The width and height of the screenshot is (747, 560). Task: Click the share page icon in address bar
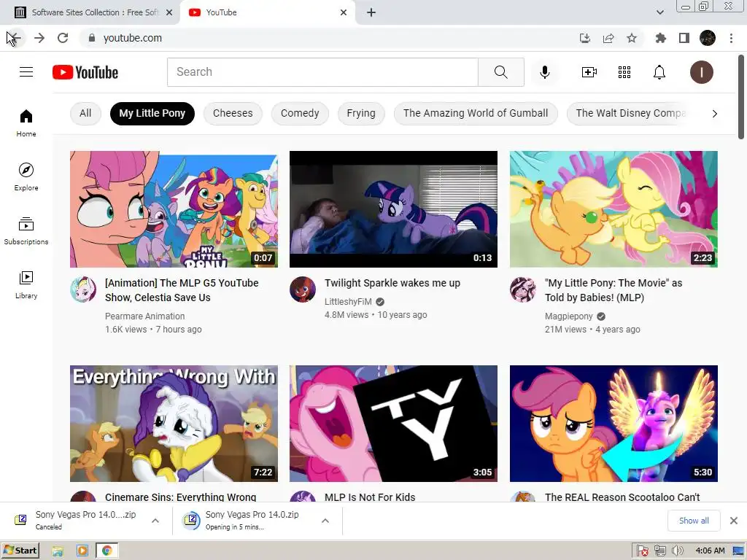(x=608, y=38)
